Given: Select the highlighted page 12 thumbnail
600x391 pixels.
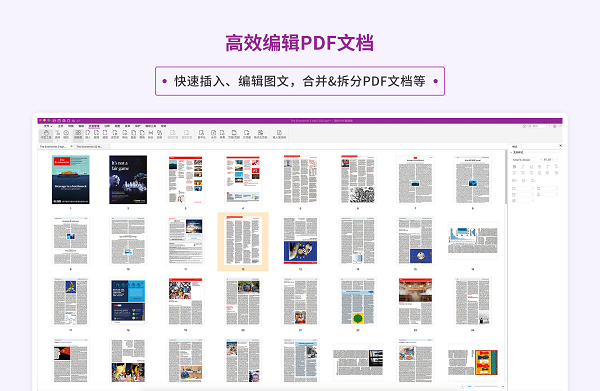Looking at the screenshot, I should coord(243,241).
